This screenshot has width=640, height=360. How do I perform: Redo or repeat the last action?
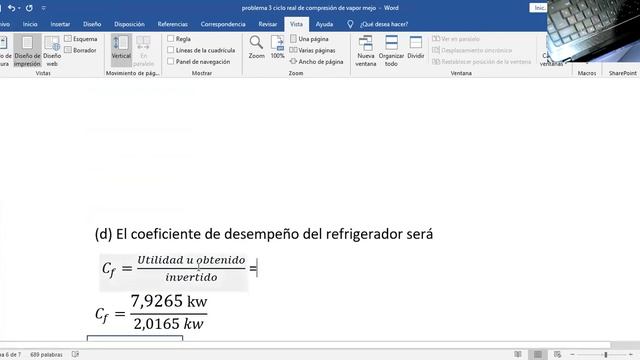29,8
